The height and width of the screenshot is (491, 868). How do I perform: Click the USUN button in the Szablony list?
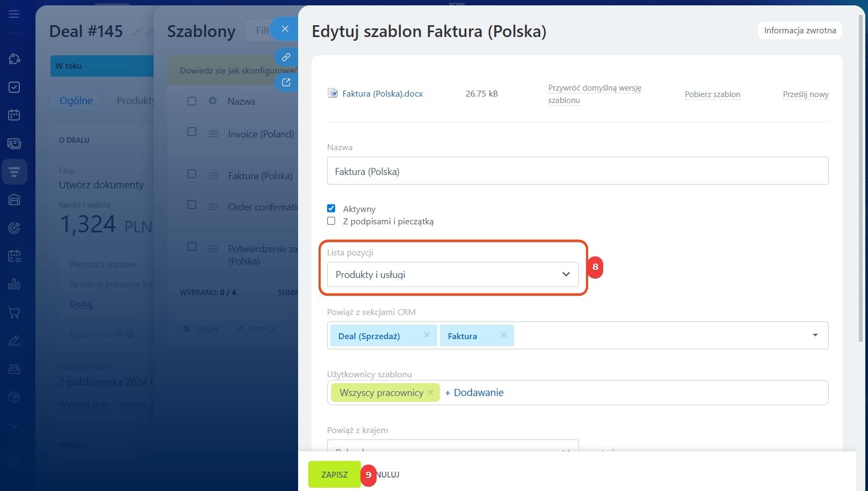pyautogui.click(x=201, y=329)
